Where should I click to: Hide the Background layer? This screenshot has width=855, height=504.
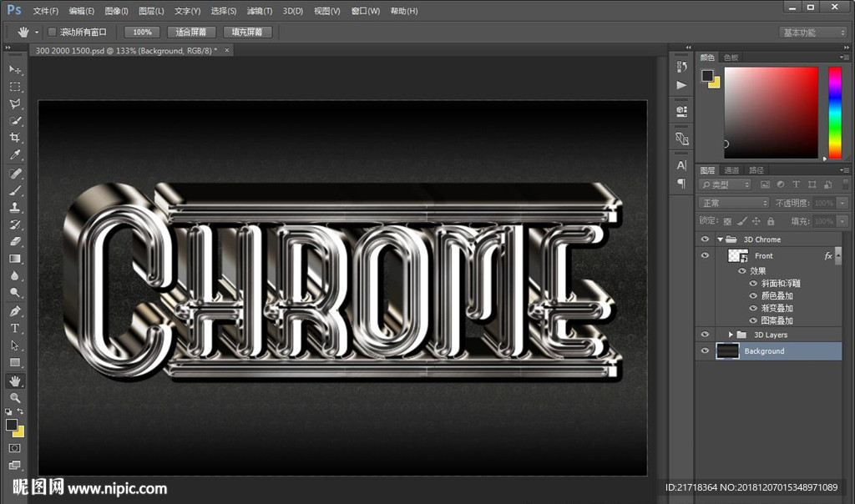tap(705, 351)
